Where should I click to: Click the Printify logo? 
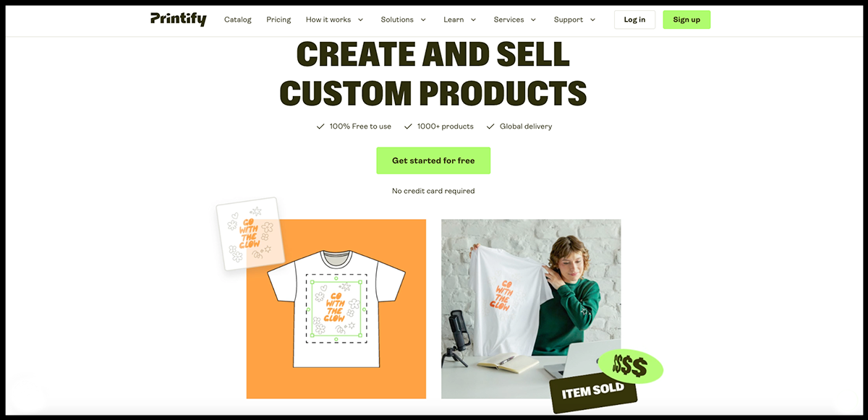click(x=178, y=20)
